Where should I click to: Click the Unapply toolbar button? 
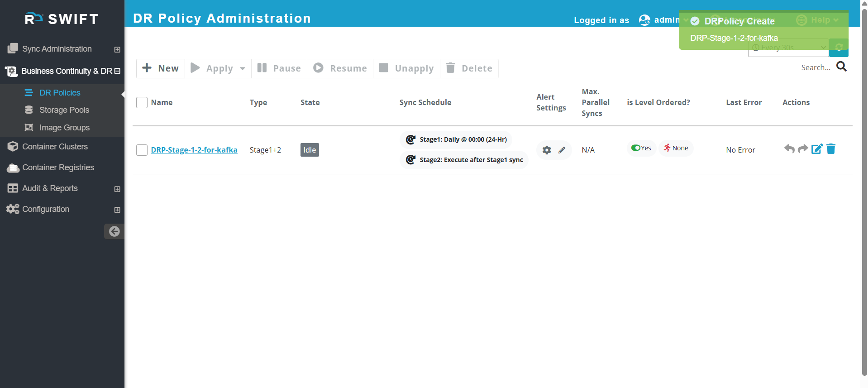coord(406,68)
